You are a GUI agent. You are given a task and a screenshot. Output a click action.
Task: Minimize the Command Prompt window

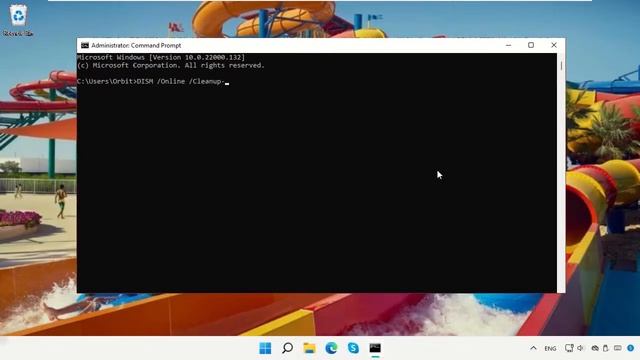pyautogui.click(x=508, y=45)
